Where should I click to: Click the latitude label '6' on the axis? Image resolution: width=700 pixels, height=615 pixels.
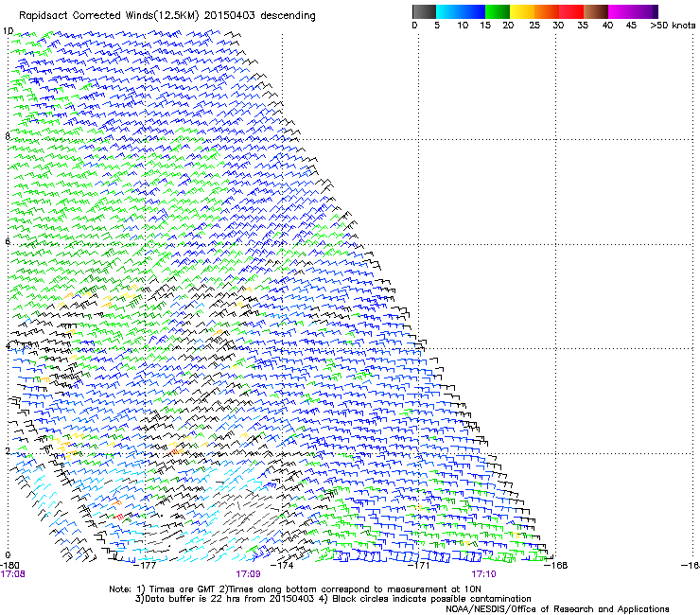8,241
